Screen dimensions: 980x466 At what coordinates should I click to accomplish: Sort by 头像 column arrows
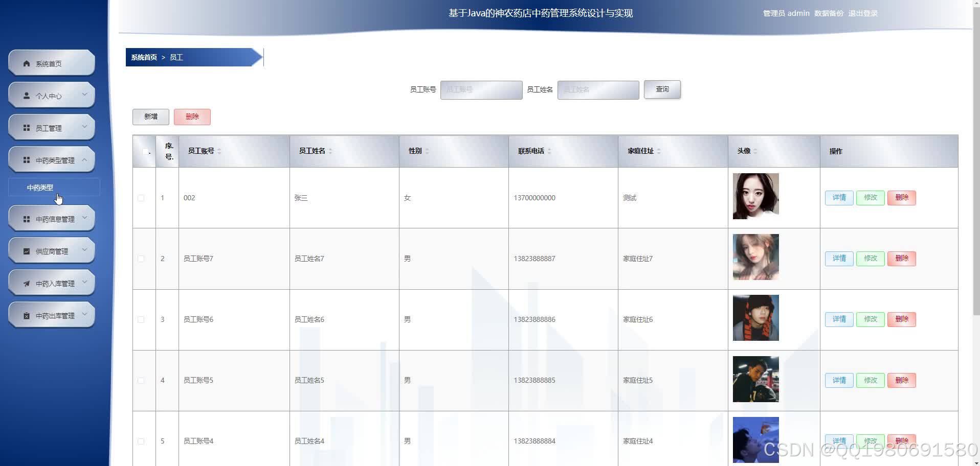(755, 151)
